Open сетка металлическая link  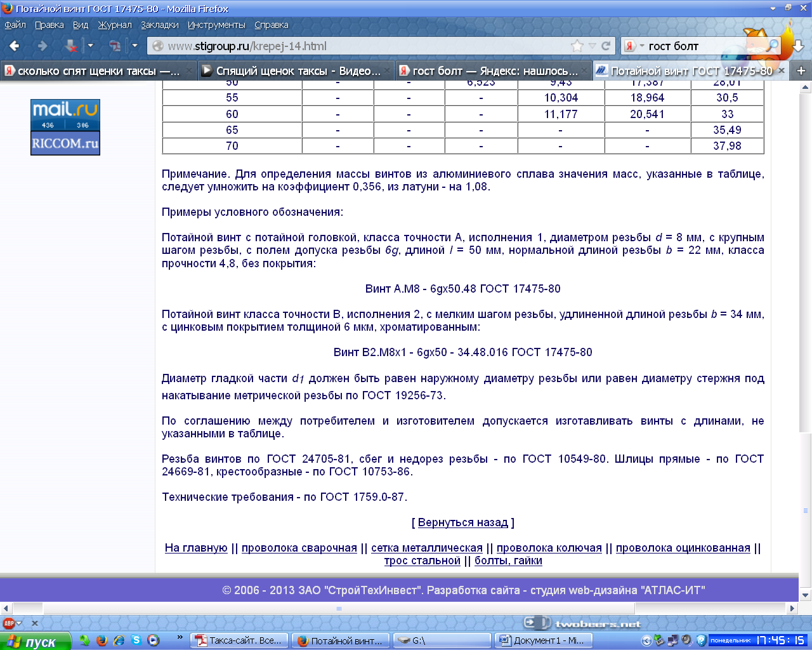427,548
